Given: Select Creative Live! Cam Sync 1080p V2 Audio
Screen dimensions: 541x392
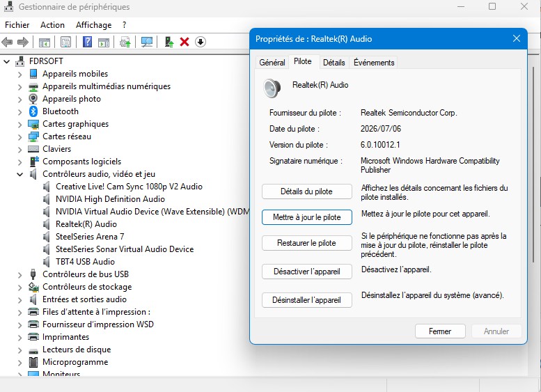Looking at the screenshot, I should tap(129, 187).
